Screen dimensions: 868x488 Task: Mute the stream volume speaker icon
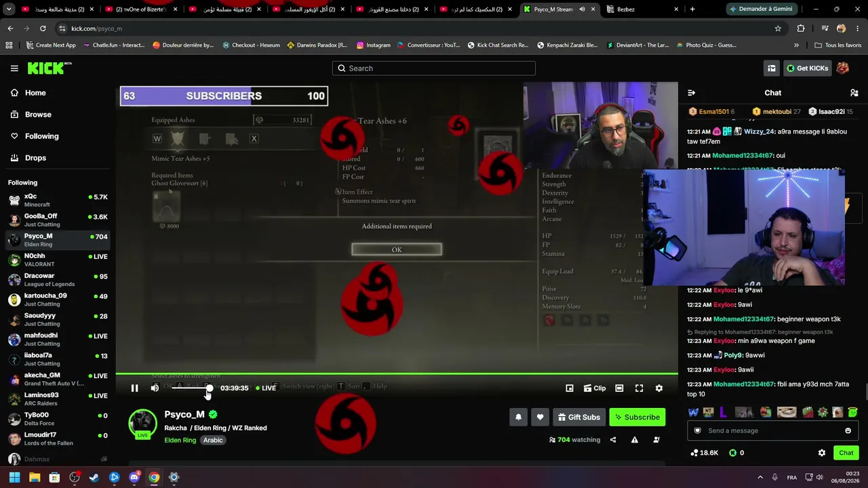coord(155,388)
